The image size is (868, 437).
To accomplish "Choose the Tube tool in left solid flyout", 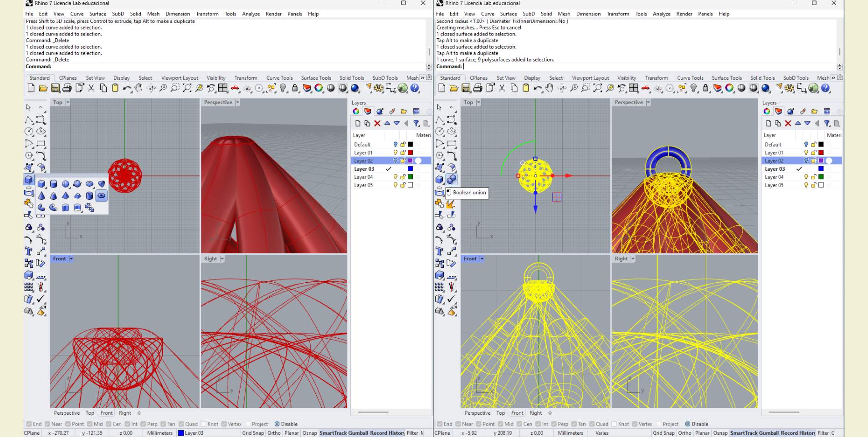I will 89,196.
